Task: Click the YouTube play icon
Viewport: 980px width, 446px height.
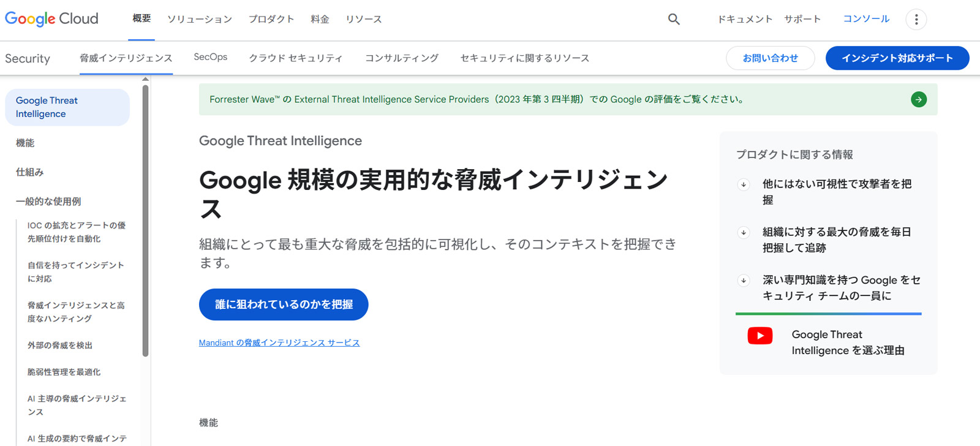Action: (x=760, y=336)
